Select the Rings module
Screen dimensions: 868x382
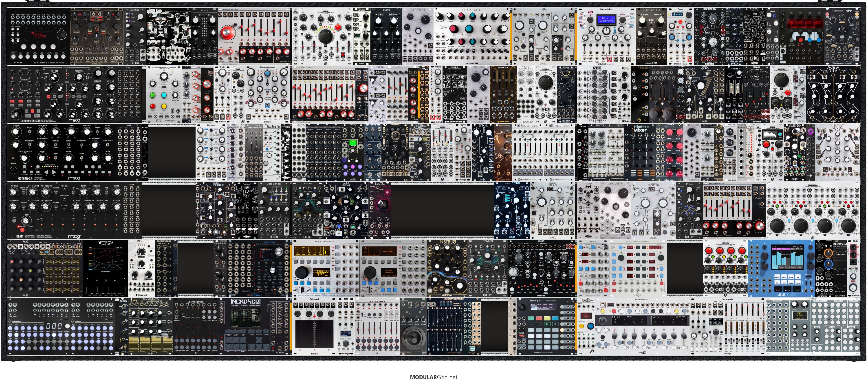[x=386, y=36]
